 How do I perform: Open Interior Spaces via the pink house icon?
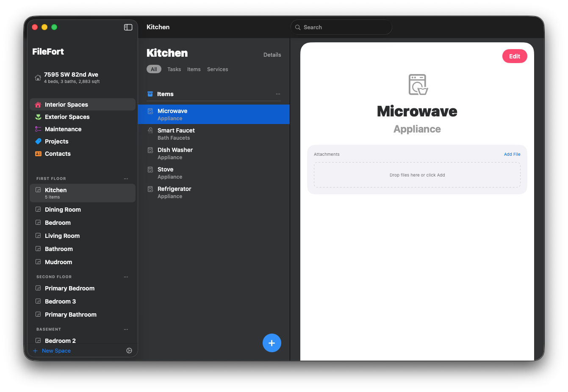(38, 104)
